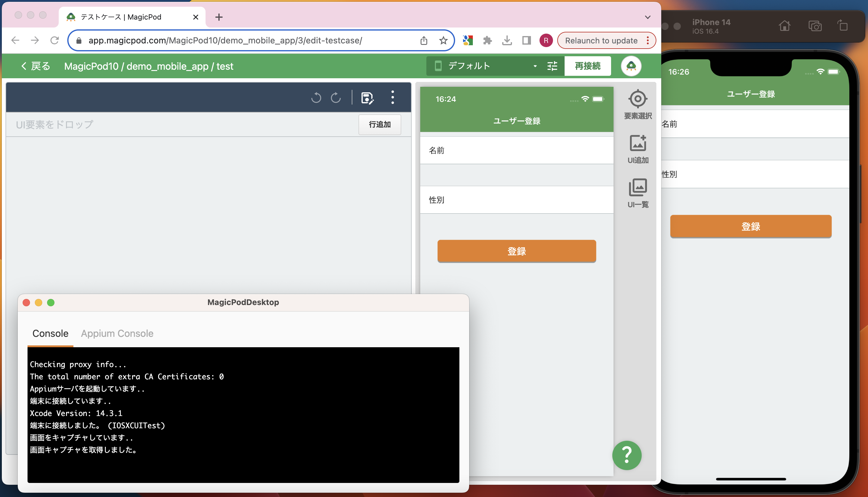
Task: Zoom MagicPodDesktop with the green window button
Action: tap(51, 302)
